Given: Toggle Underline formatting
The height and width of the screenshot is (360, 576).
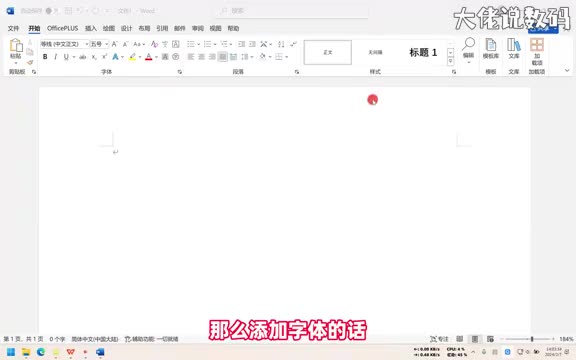Looking at the screenshot, I should point(66,57).
